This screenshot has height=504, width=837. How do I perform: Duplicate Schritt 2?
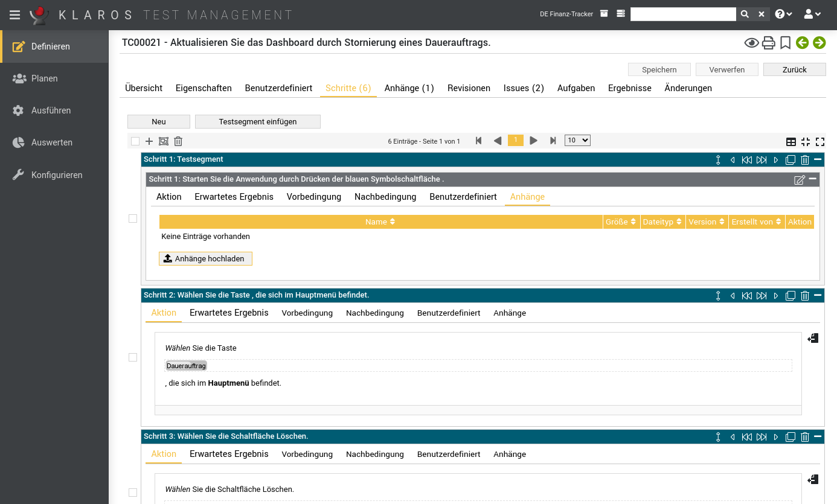coord(790,296)
